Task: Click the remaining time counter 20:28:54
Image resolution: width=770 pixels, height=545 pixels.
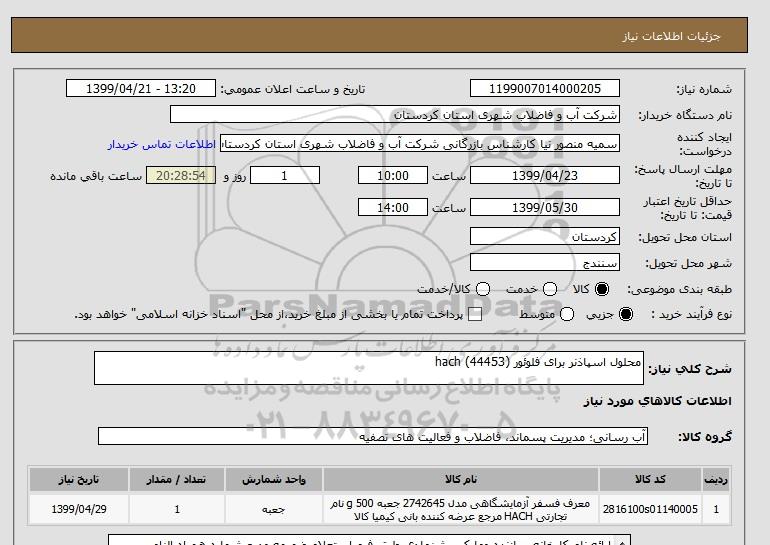Action: pos(181,176)
